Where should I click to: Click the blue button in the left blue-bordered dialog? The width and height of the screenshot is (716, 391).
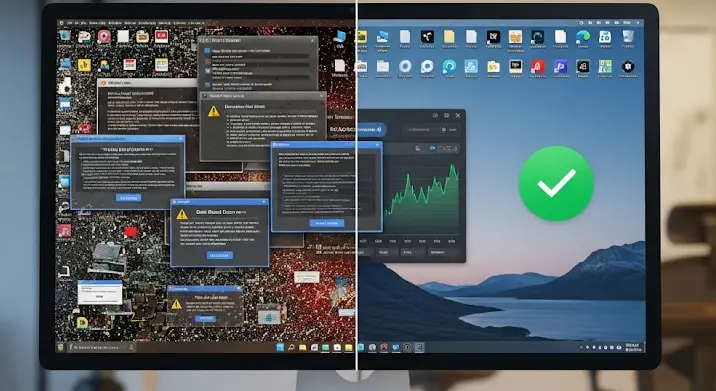tap(128, 198)
